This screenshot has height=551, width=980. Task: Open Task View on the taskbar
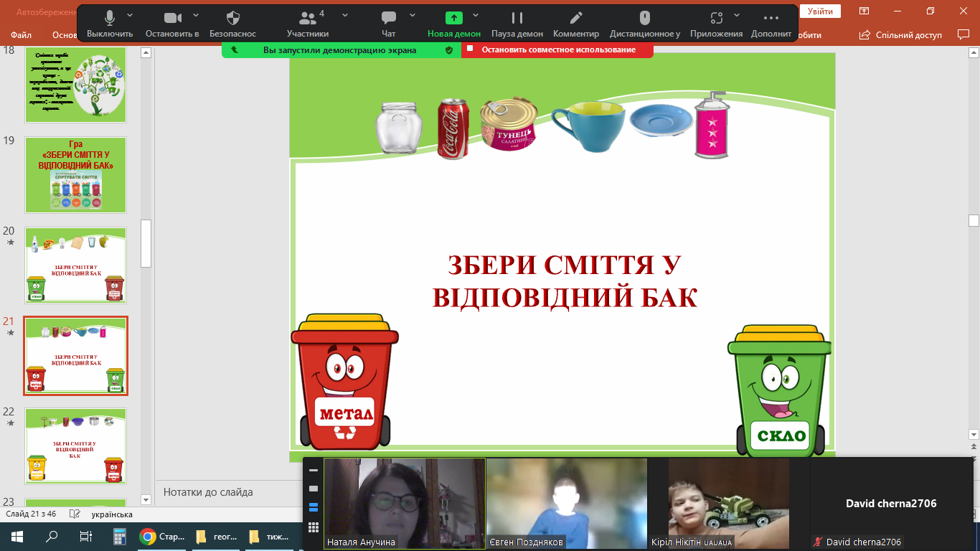pyautogui.click(x=85, y=536)
